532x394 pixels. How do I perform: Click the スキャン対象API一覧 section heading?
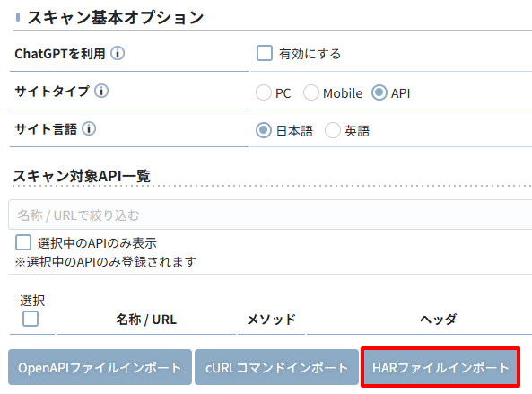[82, 176]
